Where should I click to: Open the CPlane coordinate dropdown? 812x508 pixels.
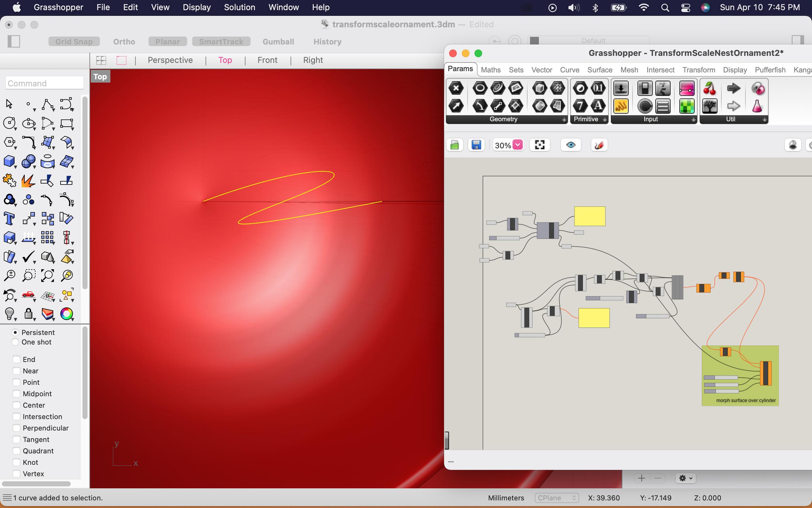(x=557, y=498)
